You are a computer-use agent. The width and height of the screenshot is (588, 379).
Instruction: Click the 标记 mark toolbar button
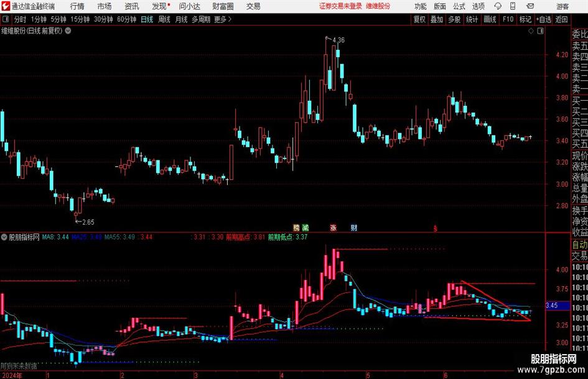[x=525, y=19]
